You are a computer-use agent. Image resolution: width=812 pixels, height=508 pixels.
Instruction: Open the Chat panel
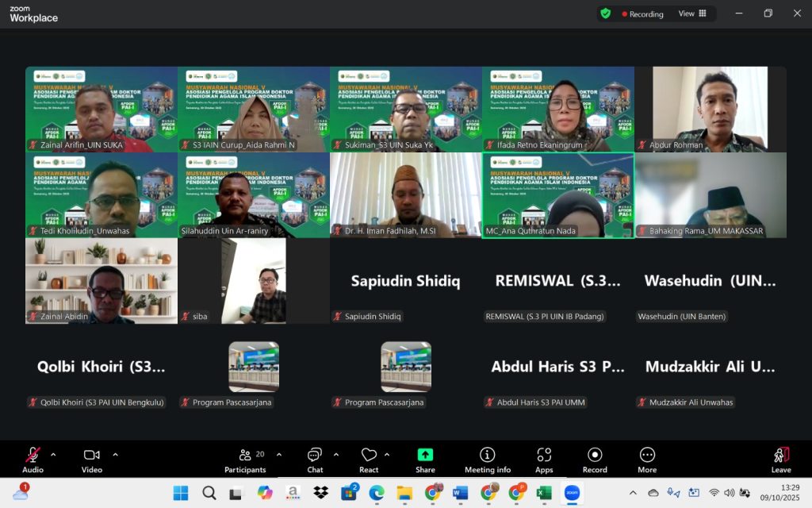pos(315,460)
